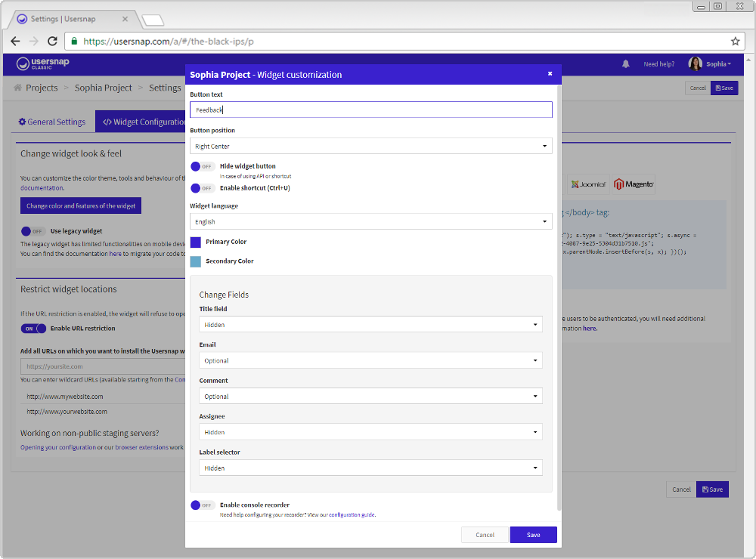This screenshot has height=559, width=756.
Task: Click Save in the dialog footer
Action: click(533, 535)
